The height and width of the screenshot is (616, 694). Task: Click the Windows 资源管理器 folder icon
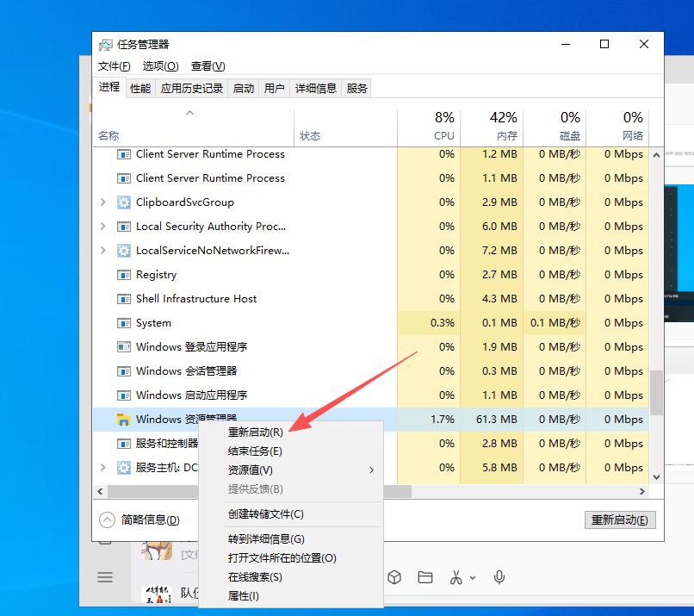123,420
